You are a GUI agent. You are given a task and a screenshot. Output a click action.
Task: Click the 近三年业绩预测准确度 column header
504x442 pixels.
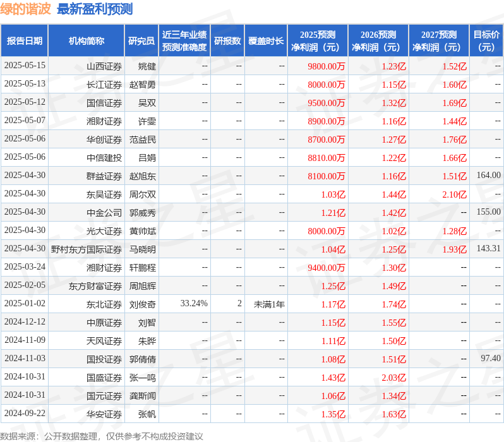click(184, 41)
